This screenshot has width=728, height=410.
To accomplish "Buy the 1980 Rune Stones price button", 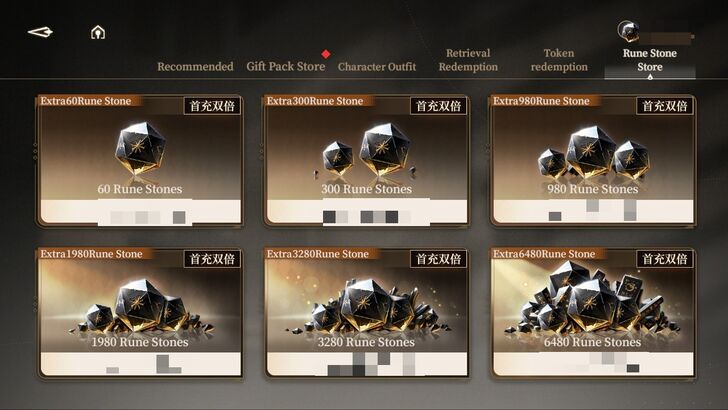I will (x=141, y=364).
